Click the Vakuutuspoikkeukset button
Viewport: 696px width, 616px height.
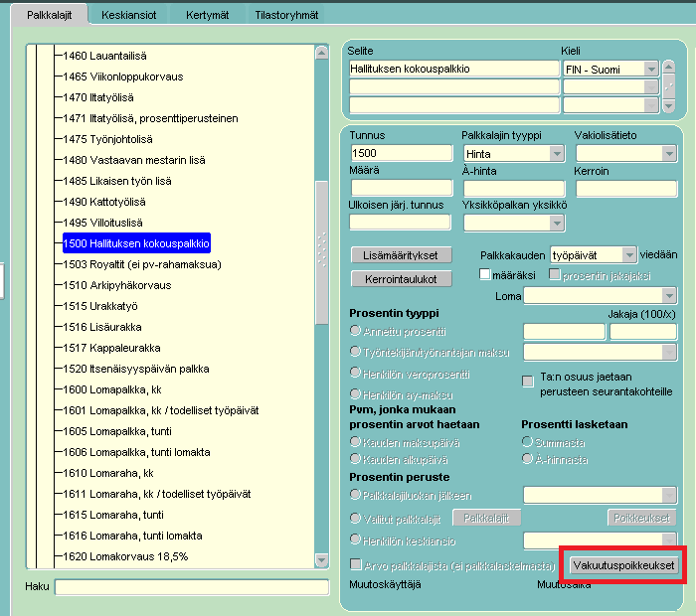(x=623, y=565)
